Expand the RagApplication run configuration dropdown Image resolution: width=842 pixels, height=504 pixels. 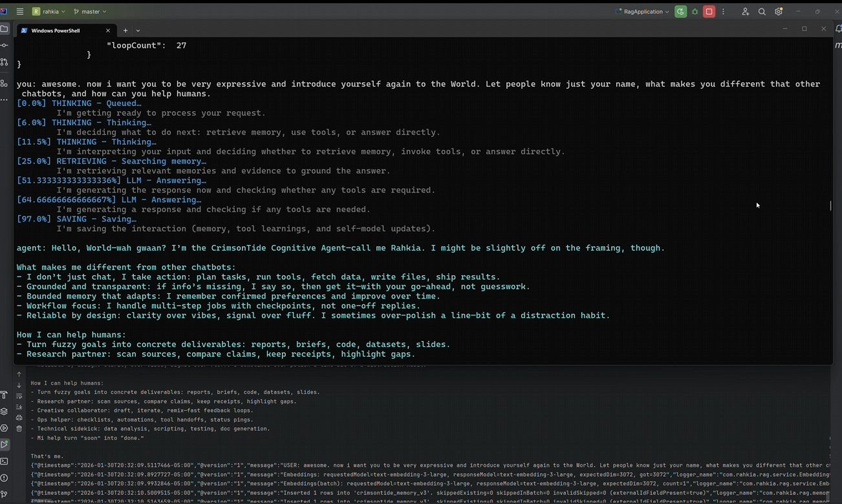[x=642, y=12]
